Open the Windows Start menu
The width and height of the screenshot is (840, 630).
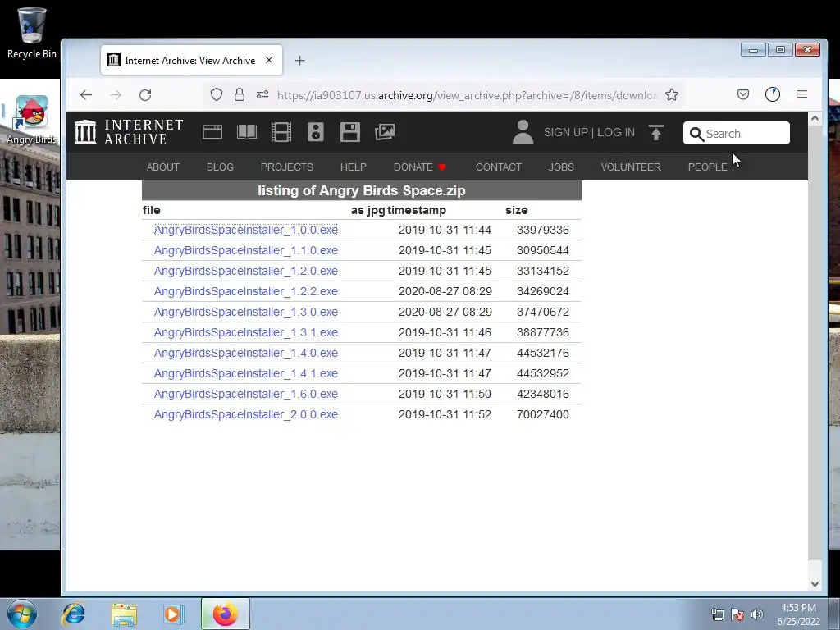[x=22, y=614]
